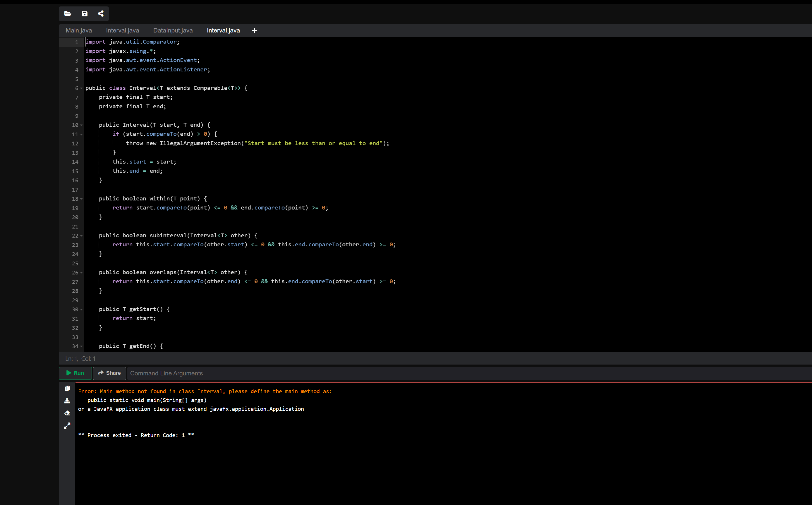Clear the console with the eraser icon
This screenshot has height=505, width=812.
pos(67,413)
